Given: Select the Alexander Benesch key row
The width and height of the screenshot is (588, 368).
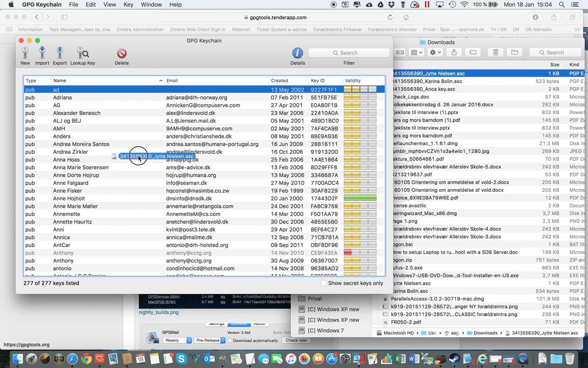Looking at the screenshot, I should (x=204, y=112).
